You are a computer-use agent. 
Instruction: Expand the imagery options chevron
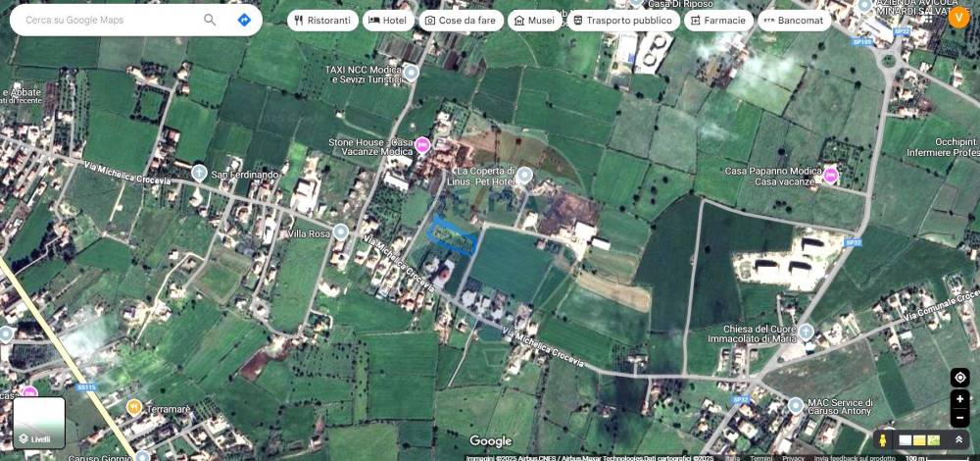pos(958,439)
